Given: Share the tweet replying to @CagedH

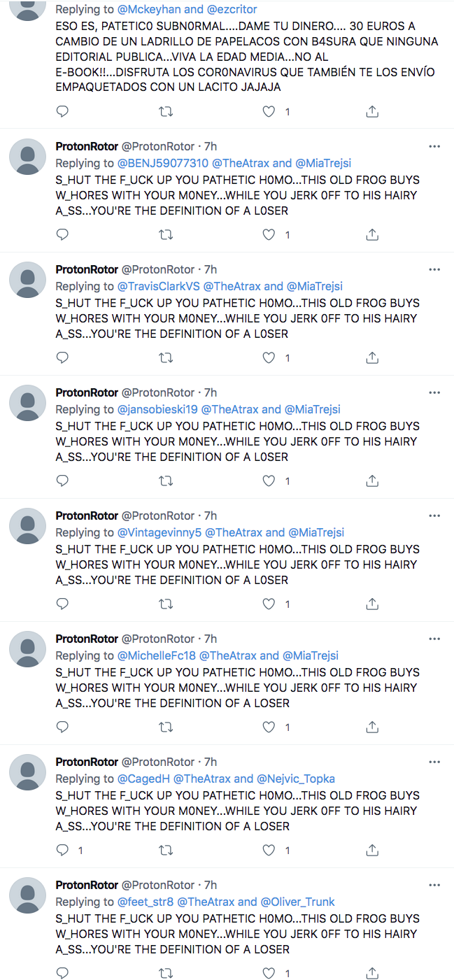Looking at the screenshot, I should 372,851.
